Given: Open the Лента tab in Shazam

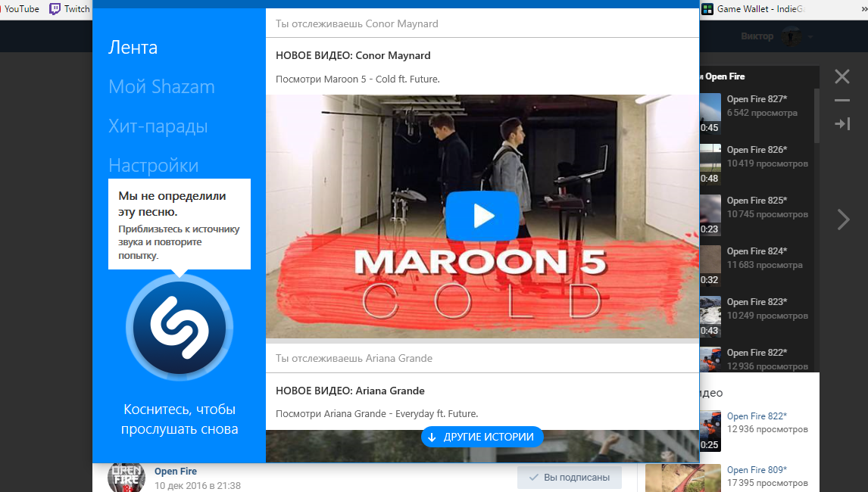Looking at the screenshot, I should coord(133,47).
